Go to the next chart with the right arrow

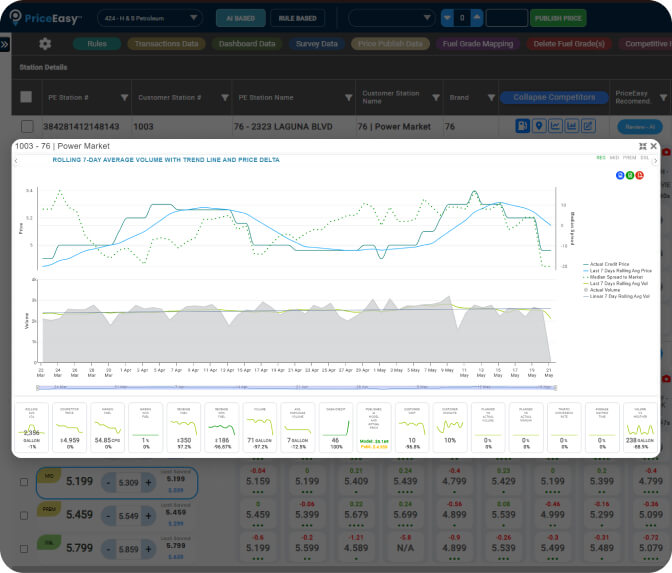655,161
